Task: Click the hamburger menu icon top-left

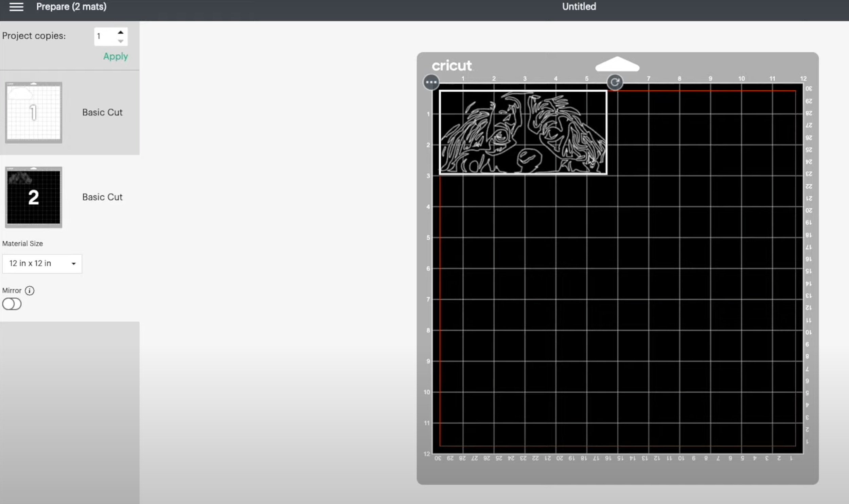Action: coord(16,6)
